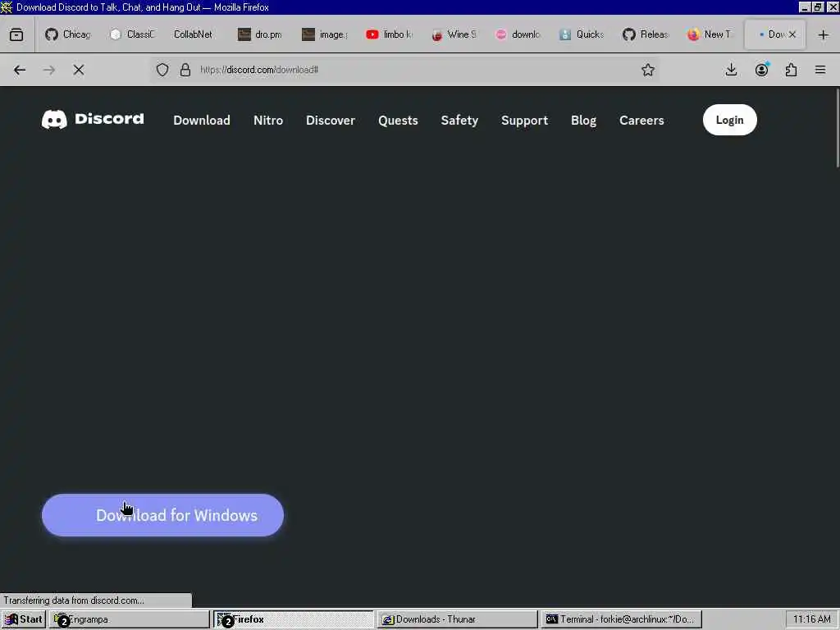This screenshot has width=840, height=630.
Task: Open the Safety link in Discord nav
Action: click(459, 121)
